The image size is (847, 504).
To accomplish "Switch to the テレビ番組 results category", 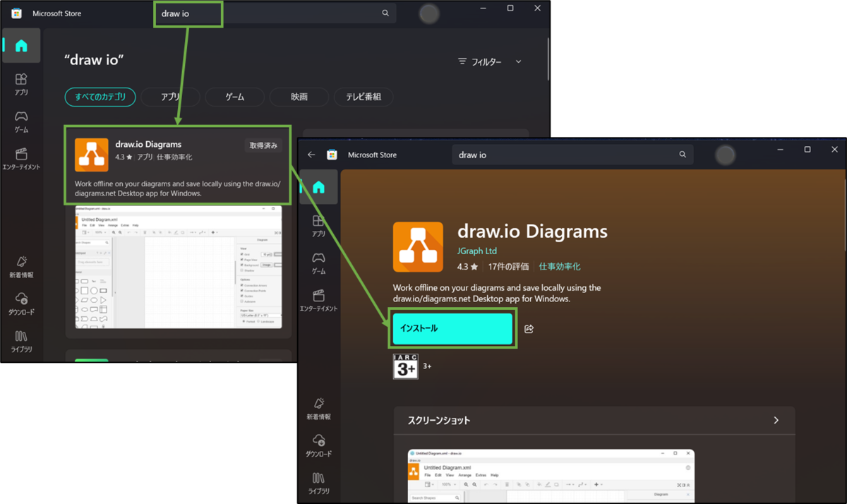I will [x=363, y=97].
